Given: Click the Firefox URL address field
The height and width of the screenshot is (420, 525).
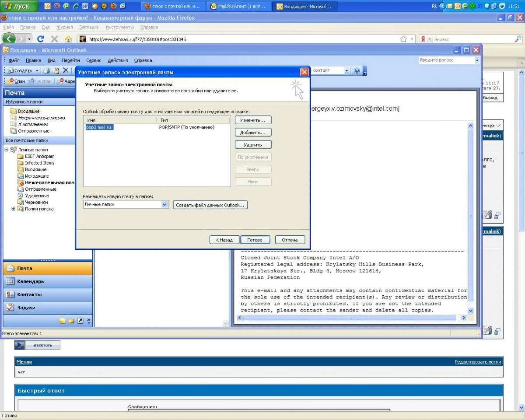Looking at the screenshot, I should coord(243,39).
